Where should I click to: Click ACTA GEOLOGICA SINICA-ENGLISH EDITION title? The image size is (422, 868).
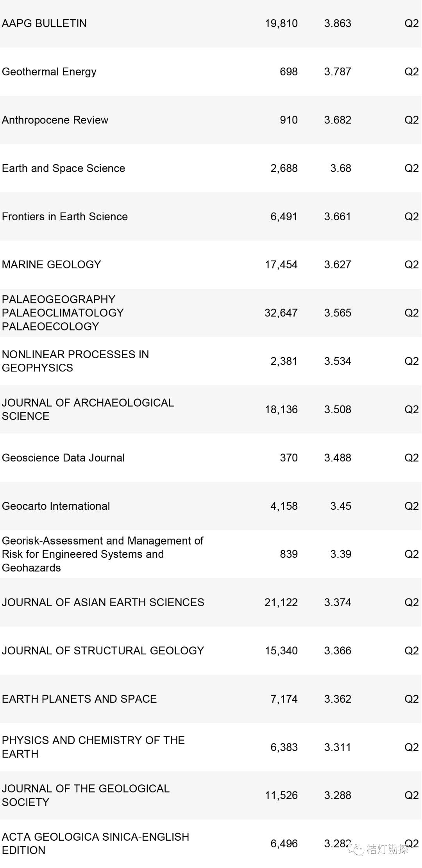click(x=95, y=843)
